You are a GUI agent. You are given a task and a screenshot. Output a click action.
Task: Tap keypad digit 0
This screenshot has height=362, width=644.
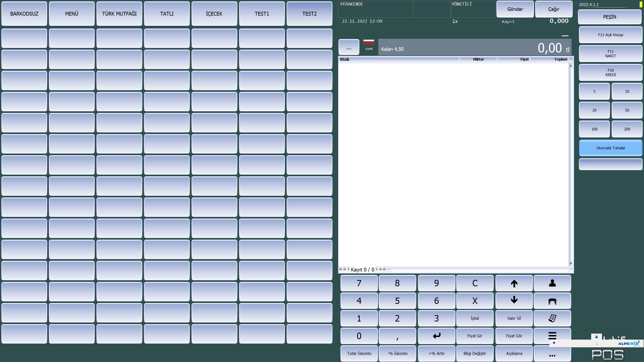pos(359,336)
